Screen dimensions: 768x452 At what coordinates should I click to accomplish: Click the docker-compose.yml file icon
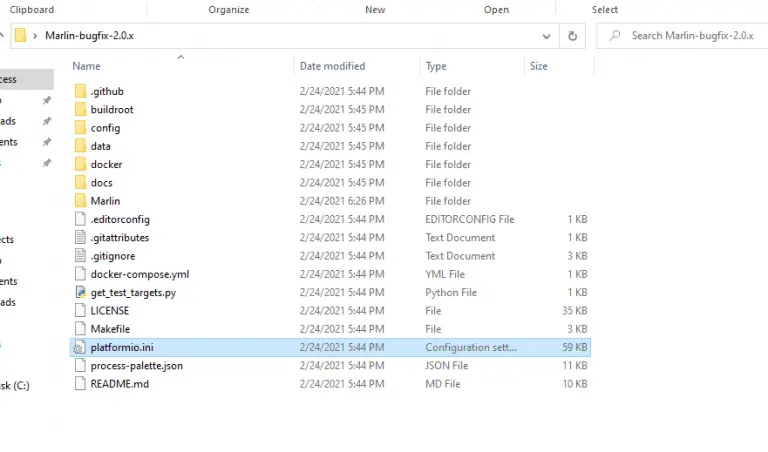click(x=81, y=274)
